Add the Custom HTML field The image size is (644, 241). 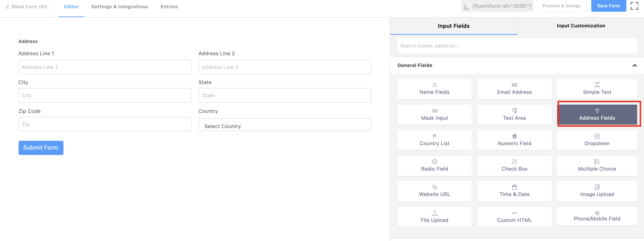pos(514,217)
